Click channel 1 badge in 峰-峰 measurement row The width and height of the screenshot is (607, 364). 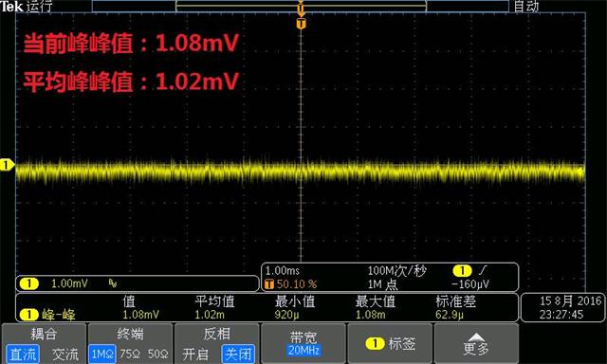point(29,315)
